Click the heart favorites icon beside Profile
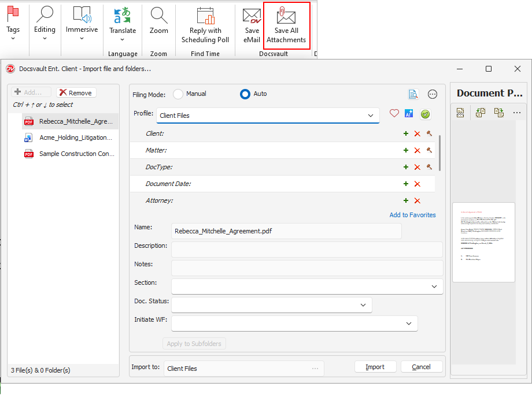This screenshot has height=398, width=532. tap(394, 114)
